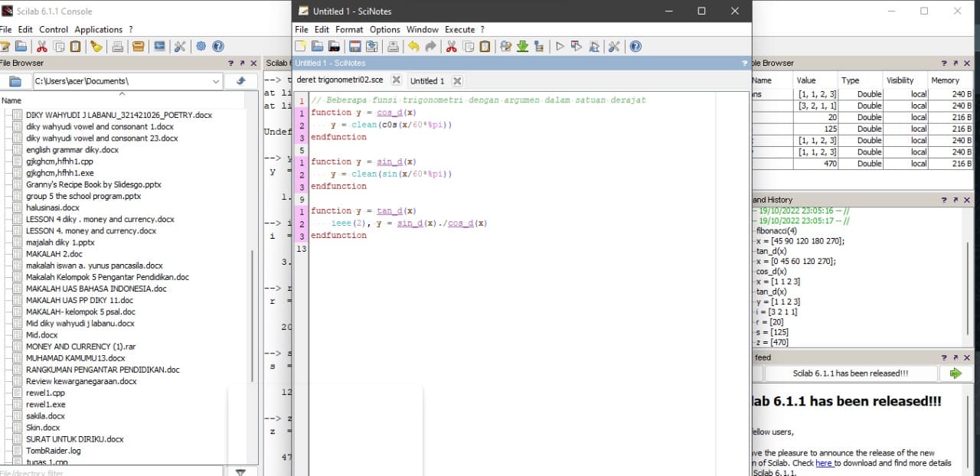Close the File Browser panel
The height and width of the screenshot is (476, 980).
point(253,64)
